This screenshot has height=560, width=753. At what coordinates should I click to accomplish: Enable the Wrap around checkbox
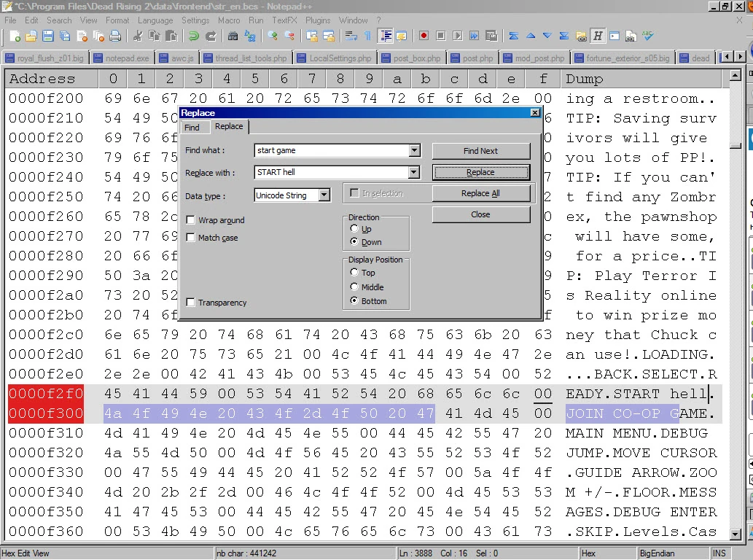click(x=191, y=220)
